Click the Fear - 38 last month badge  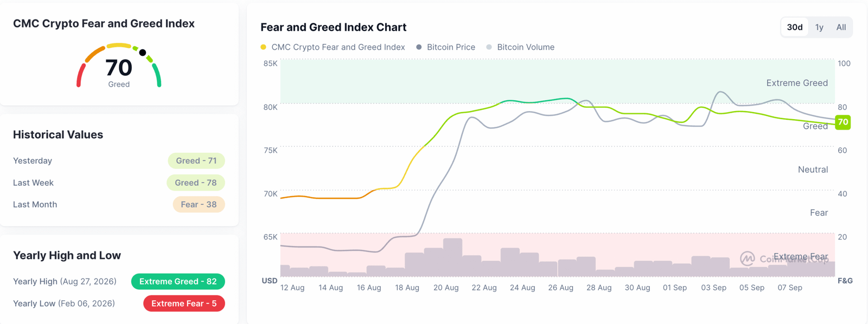(199, 204)
